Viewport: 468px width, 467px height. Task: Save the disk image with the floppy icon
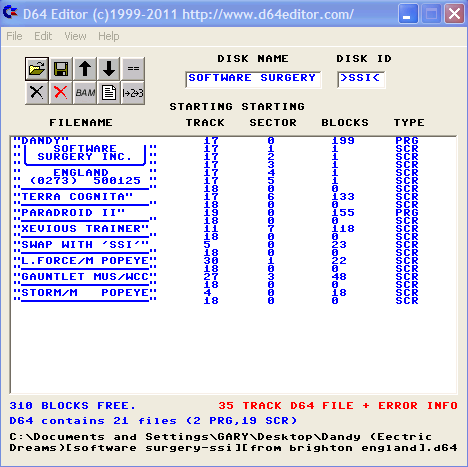pos(61,69)
